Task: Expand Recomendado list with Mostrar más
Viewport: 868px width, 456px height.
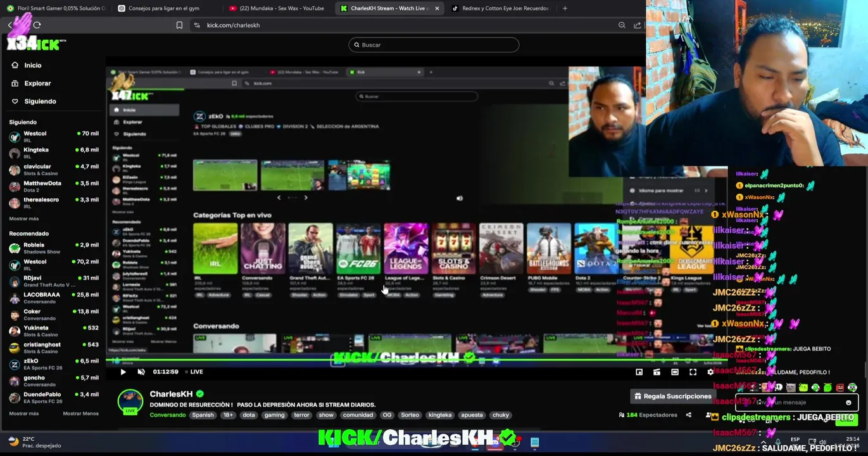Action: pyautogui.click(x=24, y=414)
